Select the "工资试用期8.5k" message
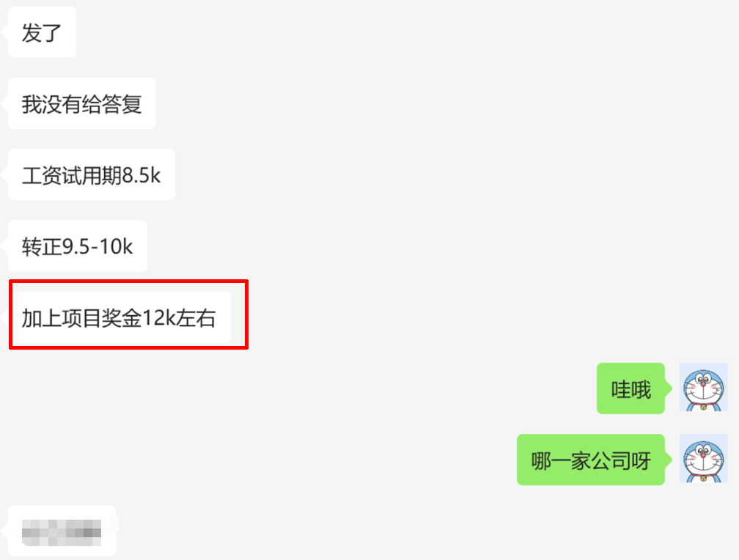Viewport: 739px width, 560px height. tap(91, 175)
